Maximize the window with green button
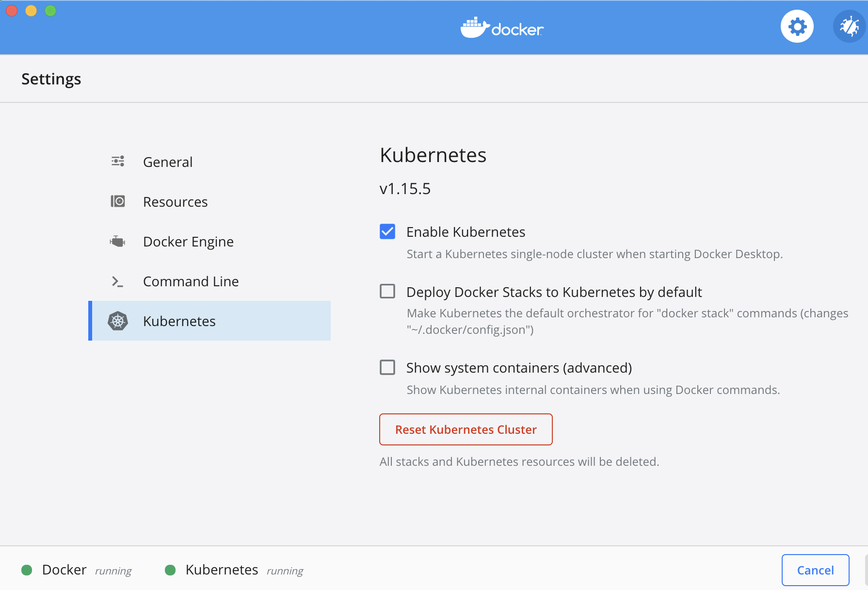The image size is (868, 590). click(x=50, y=10)
